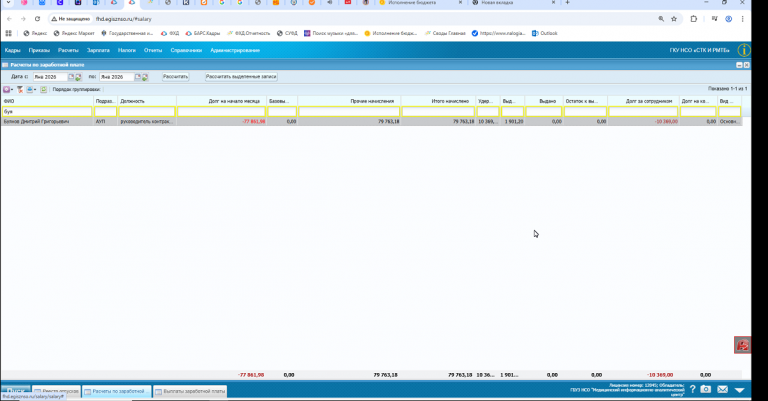This screenshot has height=401, width=768.
Task: Open a new browser tab with plus
Action: coord(567,3)
